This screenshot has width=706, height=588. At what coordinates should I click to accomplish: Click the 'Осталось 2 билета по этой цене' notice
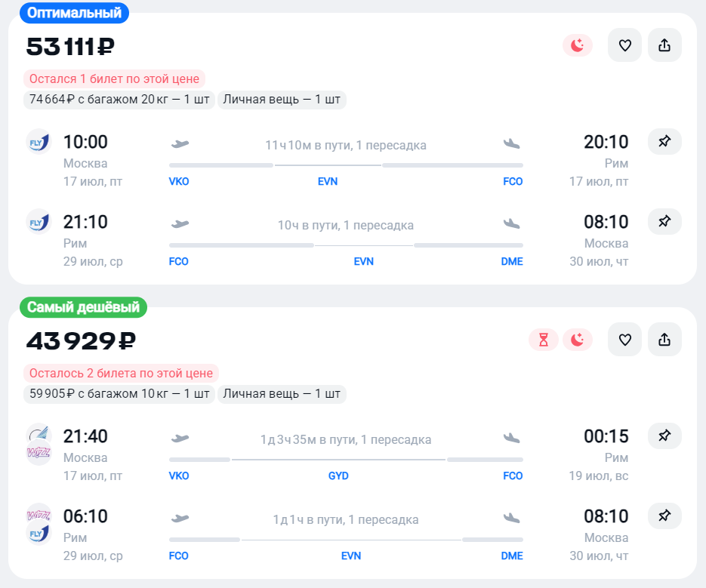(121, 373)
